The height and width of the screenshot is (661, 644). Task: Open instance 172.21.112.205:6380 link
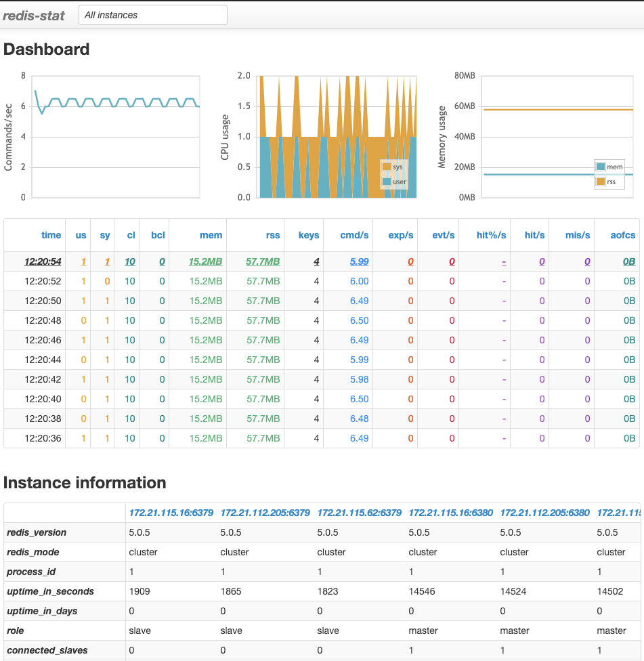point(545,513)
